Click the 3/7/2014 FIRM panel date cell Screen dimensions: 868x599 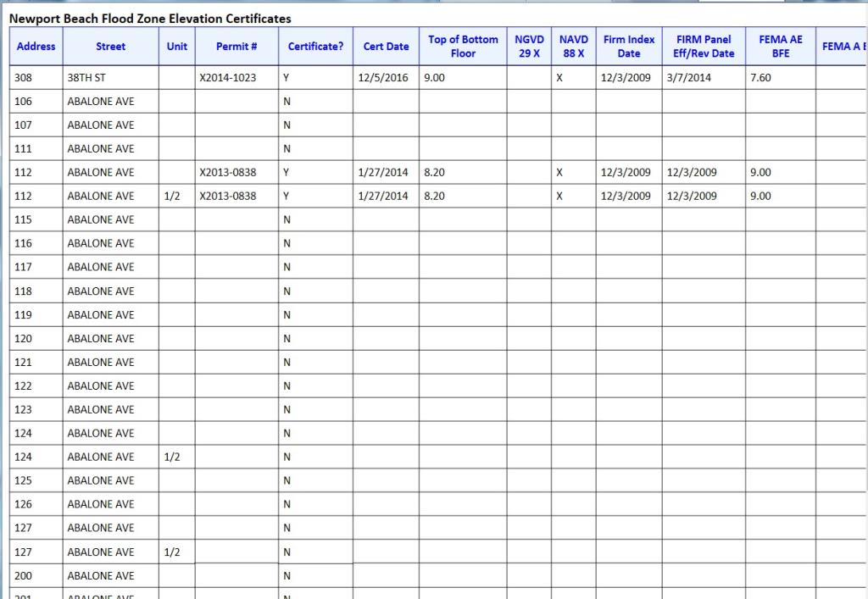689,78
